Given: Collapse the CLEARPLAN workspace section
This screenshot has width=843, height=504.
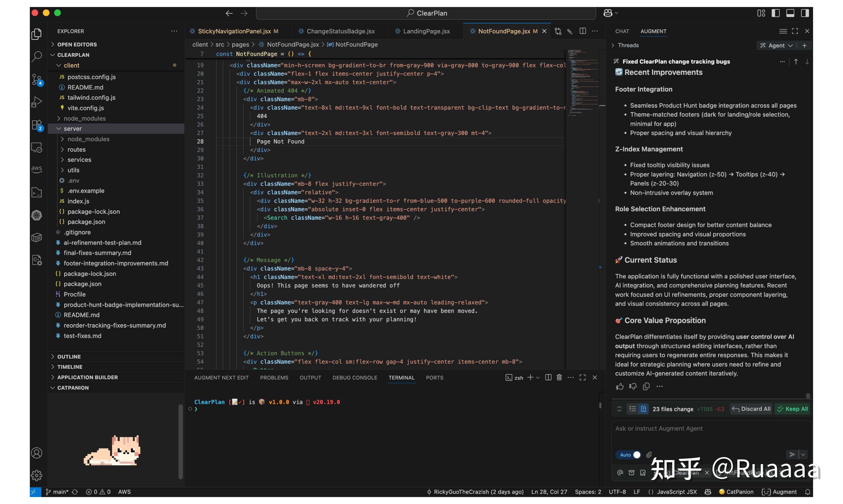Looking at the screenshot, I should pyautogui.click(x=116, y=55).
